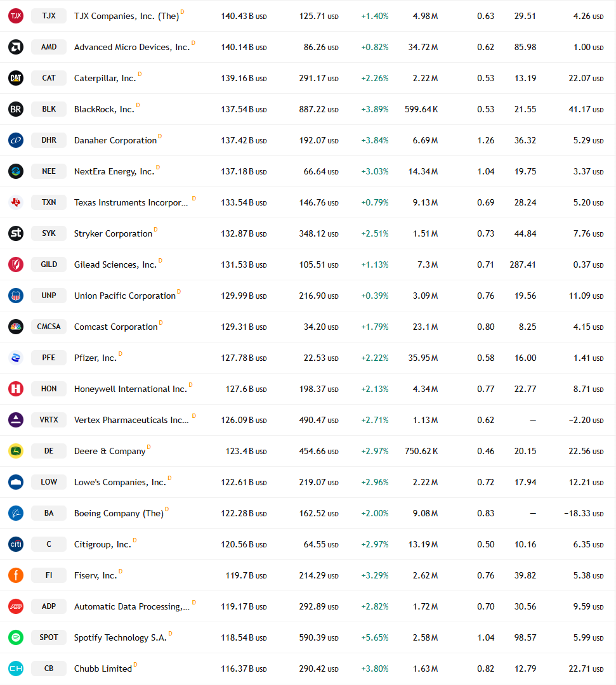Viewport: 616px width, 685px height.
Task: Click the Caterpillar CAT logo icon
Action: 16,78
